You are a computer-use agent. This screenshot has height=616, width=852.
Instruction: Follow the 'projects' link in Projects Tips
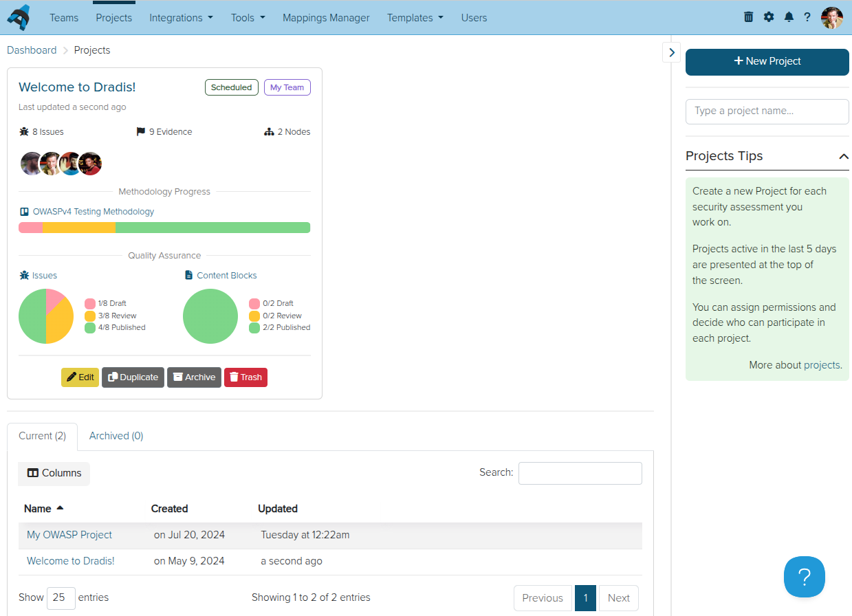[x=822, y=365]
